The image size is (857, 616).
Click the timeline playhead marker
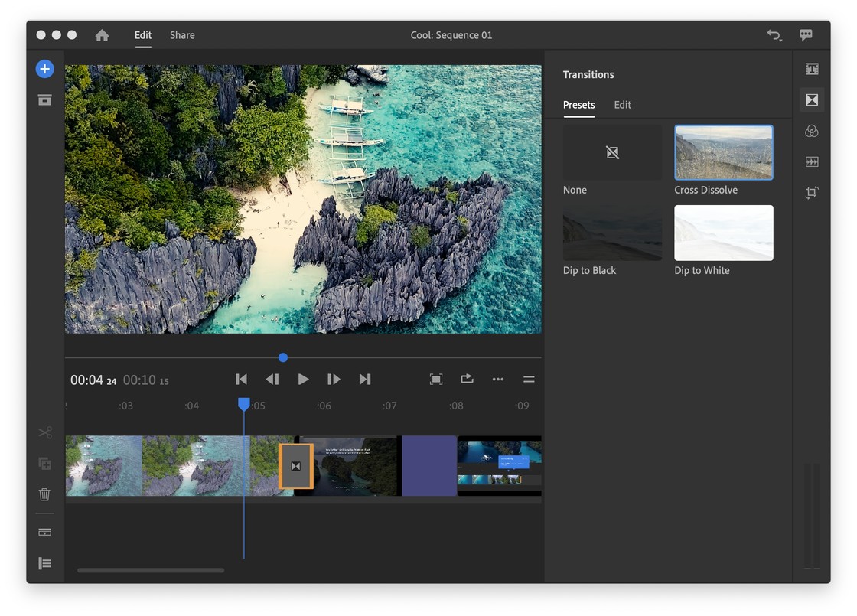(x=244, y=405)
